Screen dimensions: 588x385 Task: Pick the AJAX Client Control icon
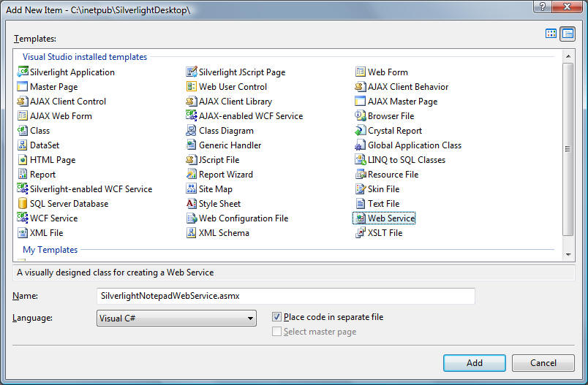23,101
